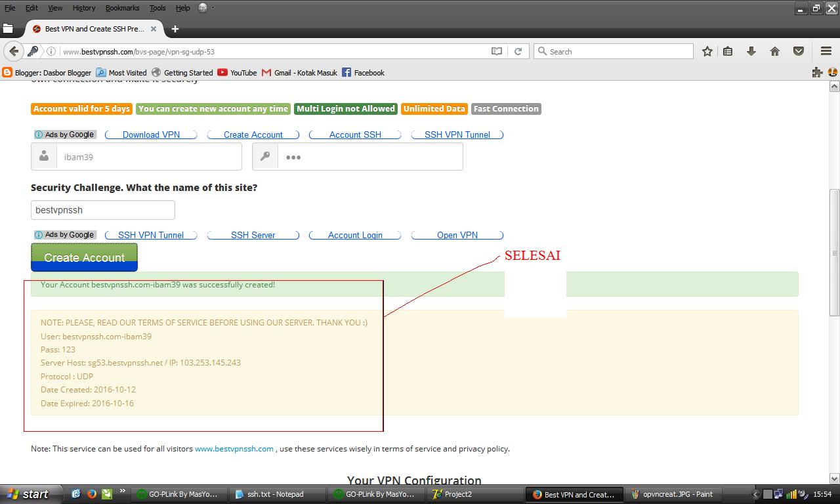Click the puzzle-piece add-on icon
840x504 pixels.
click(817, 72)
